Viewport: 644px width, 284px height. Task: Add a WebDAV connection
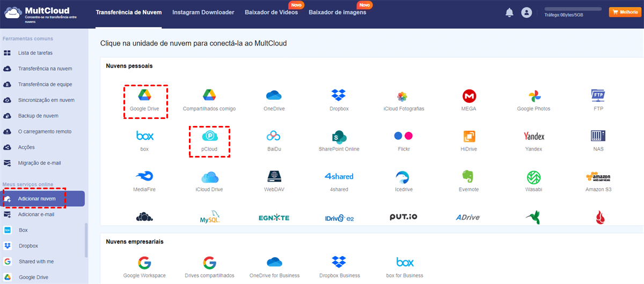click(x=274, y=181)
